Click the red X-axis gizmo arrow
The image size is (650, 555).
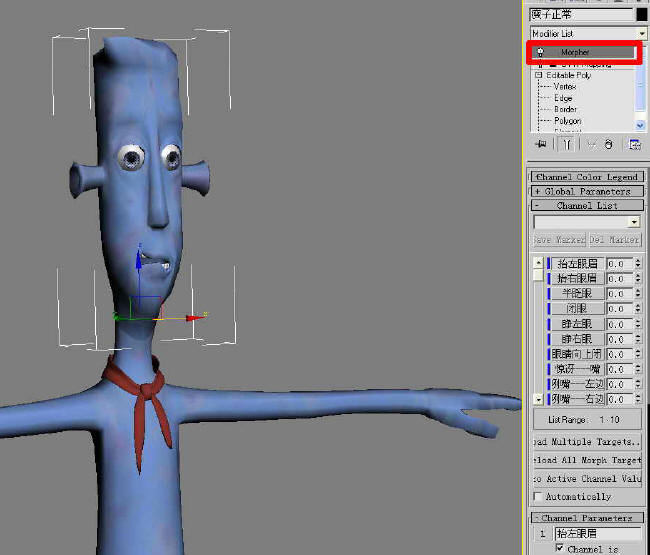pos(195,318)
